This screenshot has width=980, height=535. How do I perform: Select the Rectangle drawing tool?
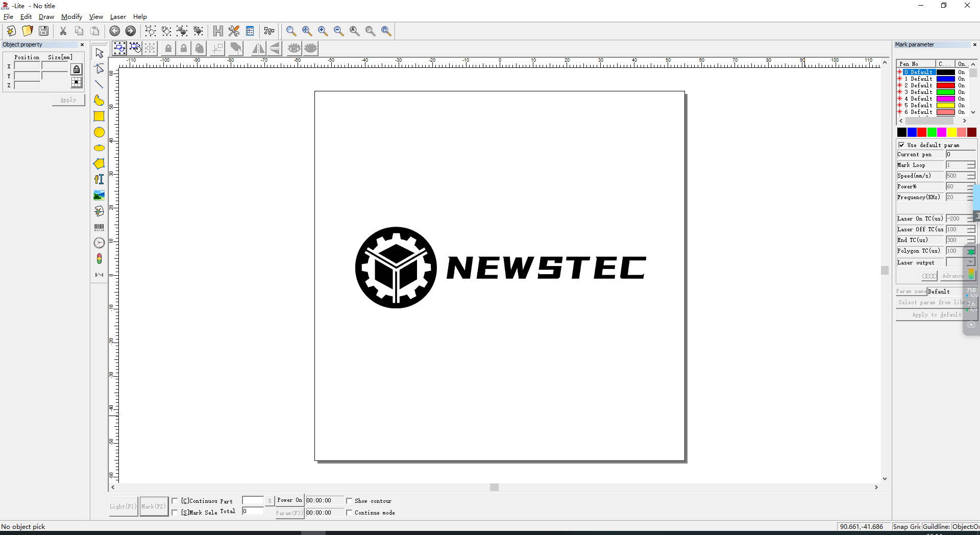[99, 116]
